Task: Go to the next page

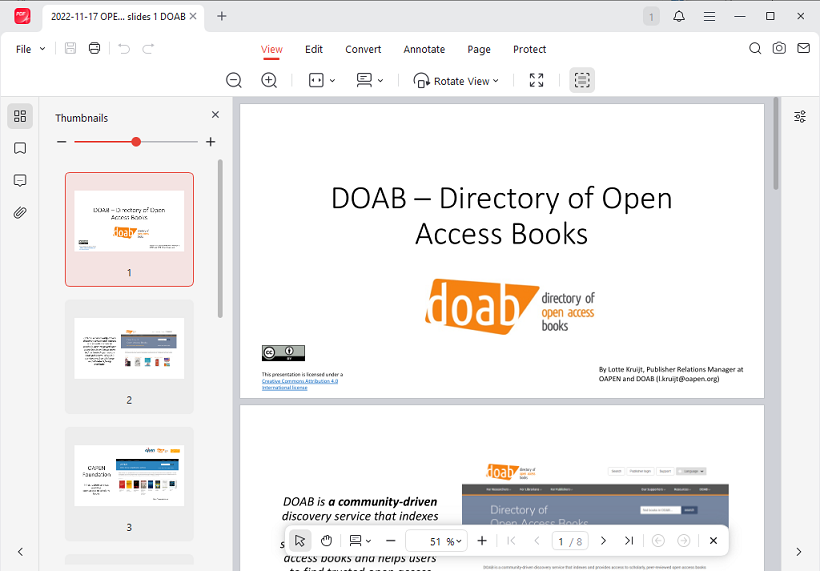Action: (603, 541)
